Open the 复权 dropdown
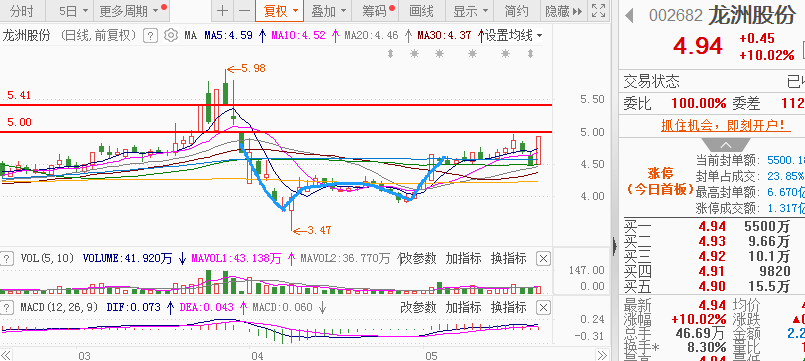805x361 pixels. (280, 10)
